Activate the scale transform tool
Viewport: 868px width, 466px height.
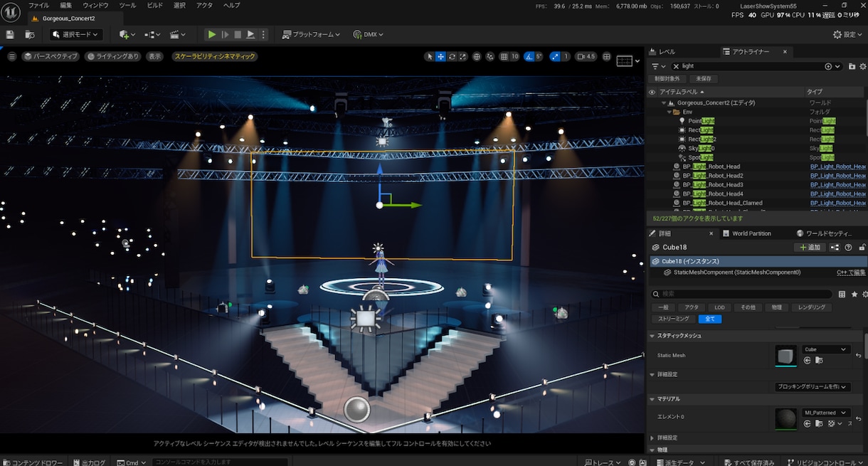(462, 56)
